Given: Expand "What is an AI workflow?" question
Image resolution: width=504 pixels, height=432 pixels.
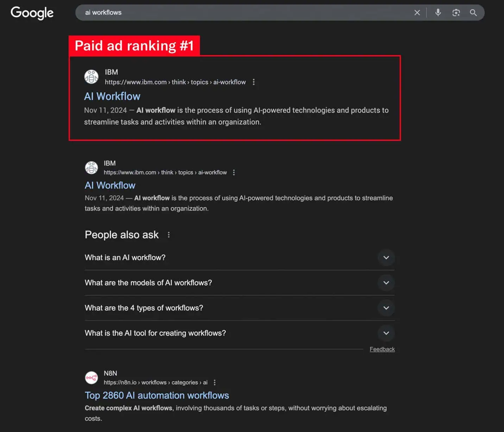Looking at the screenshot, I should pyautogui.click(x=240, y=258).
